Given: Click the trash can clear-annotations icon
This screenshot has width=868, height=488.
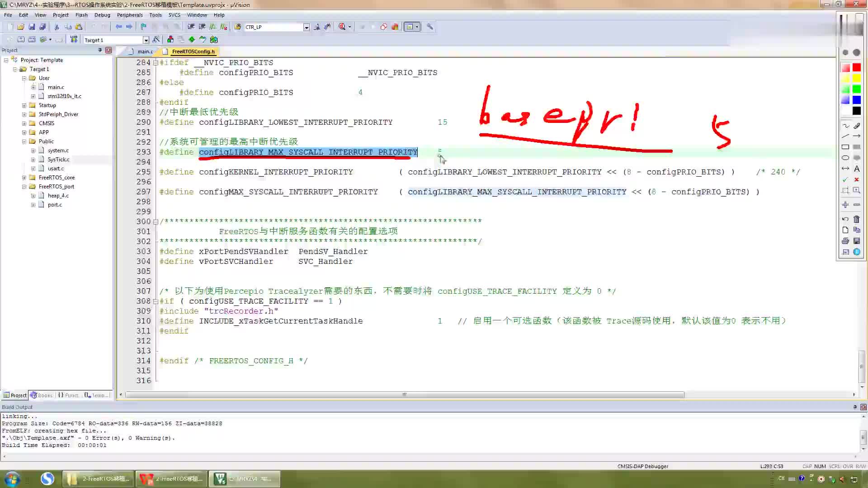Looking at the screenshot, I should [857, 219].
